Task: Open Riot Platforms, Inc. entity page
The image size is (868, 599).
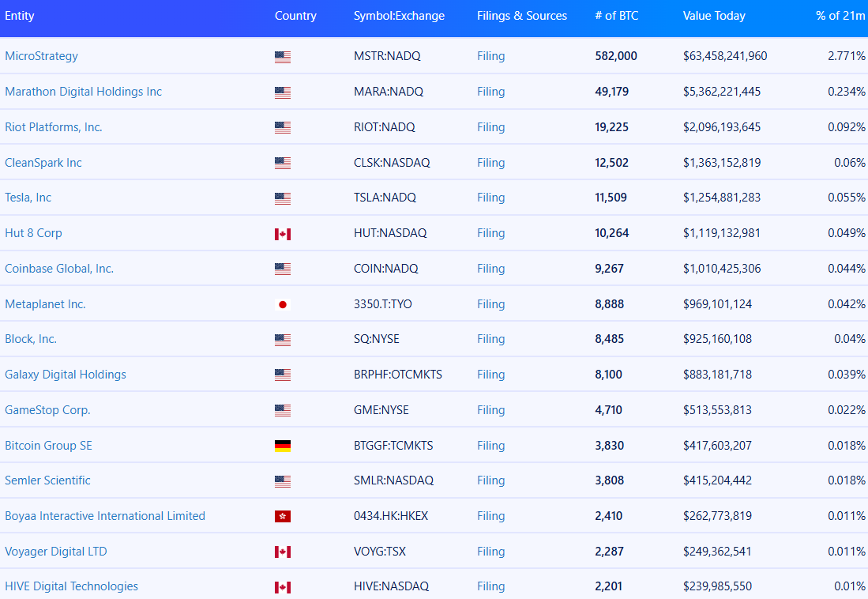Action: 54,127
